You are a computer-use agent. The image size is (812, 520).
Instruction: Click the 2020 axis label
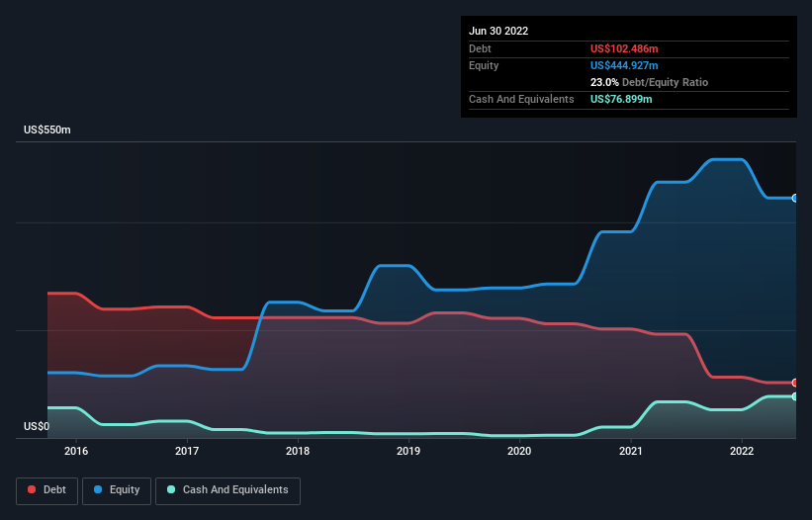[519, 451]
